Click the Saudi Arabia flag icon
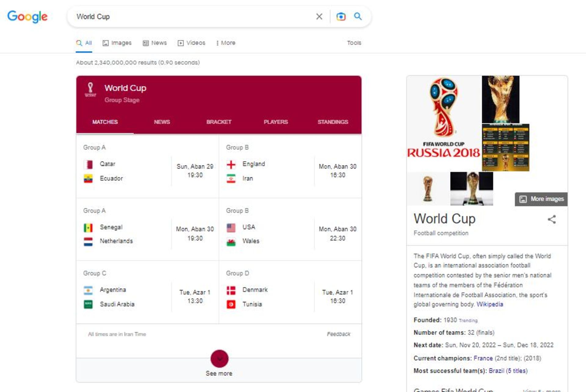The width and height of the screenshot is (586, 392). [x=88, y=304]
